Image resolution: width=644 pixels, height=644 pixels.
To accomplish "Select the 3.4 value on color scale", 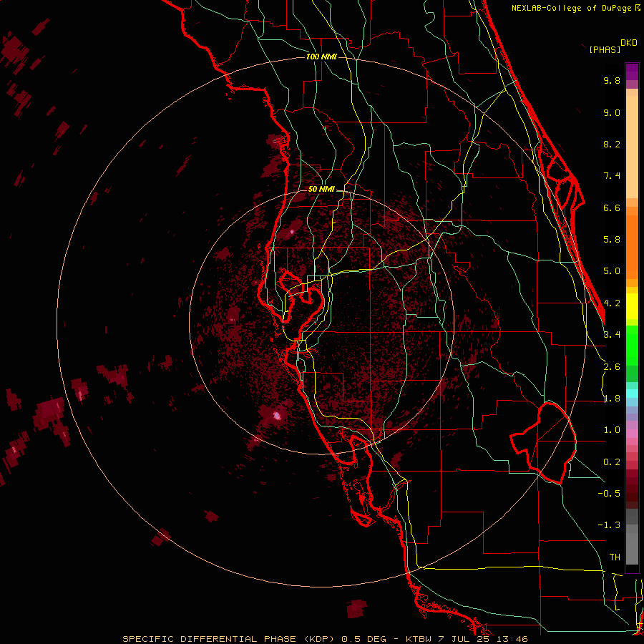I will tap(612, 334).
